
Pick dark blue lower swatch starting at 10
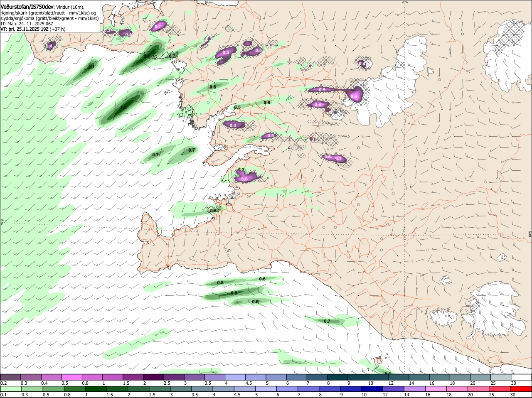coord(372,389)
